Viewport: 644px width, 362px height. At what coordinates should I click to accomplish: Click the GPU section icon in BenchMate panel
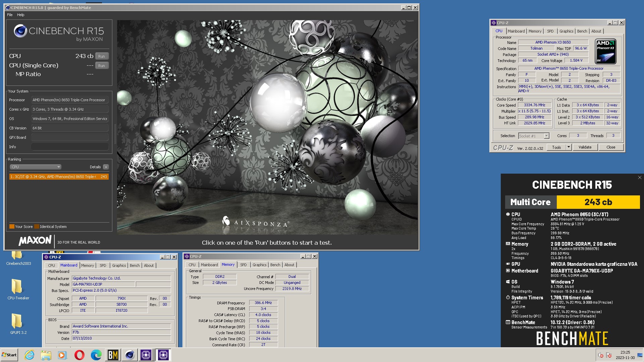click(x=508, y=264)
